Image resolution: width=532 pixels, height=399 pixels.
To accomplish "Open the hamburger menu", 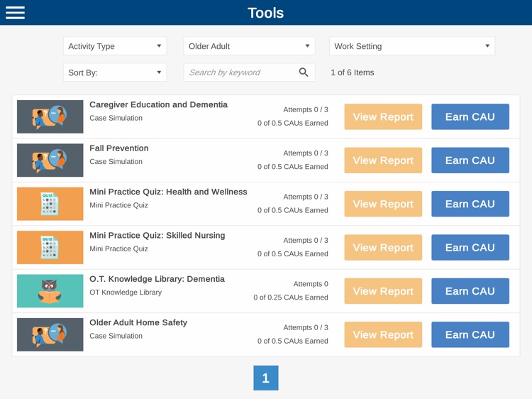I will (x=16, y=13).
